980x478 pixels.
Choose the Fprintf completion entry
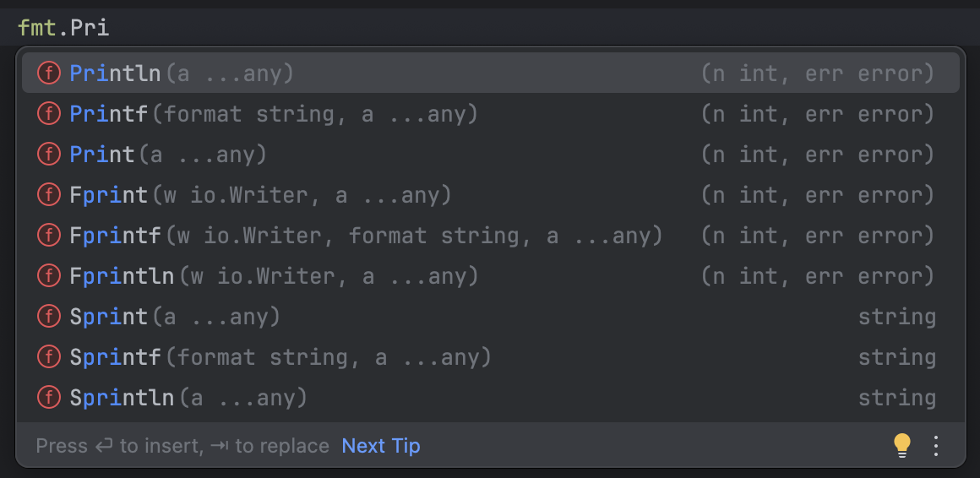[x=491, y=236]
